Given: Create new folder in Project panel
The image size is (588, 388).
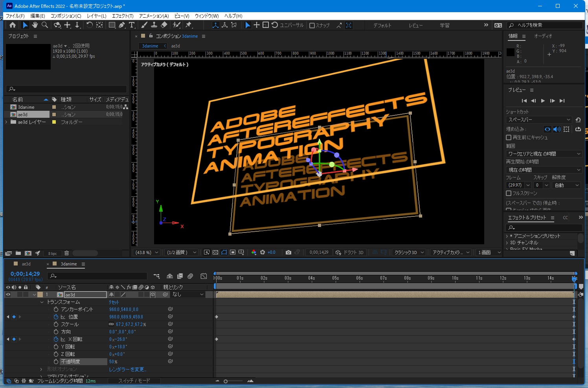Looking at the screenshot, I should [18, 253].
